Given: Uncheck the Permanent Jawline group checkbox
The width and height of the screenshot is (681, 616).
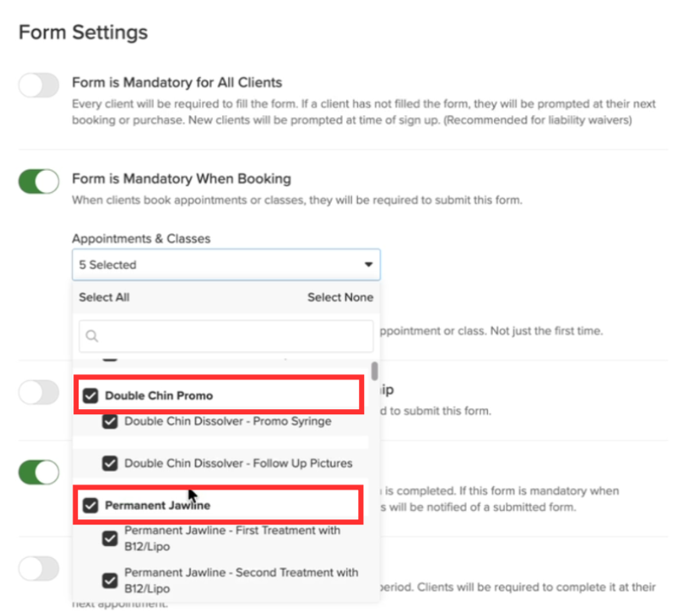Looking at the screenshot, I should (x=91, y=506).
